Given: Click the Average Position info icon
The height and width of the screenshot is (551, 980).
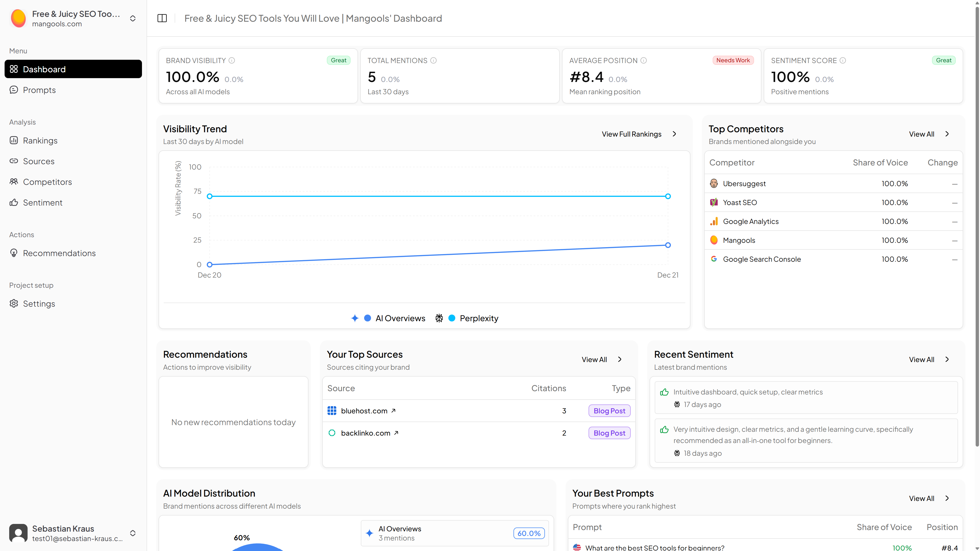Looking at the screenshot, I should tap(643, 61).
